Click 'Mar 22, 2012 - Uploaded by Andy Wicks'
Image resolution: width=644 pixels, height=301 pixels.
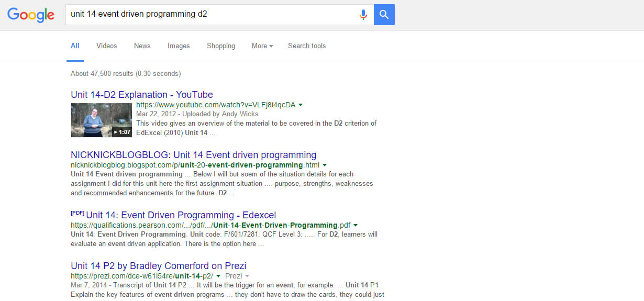pos(197,114)
